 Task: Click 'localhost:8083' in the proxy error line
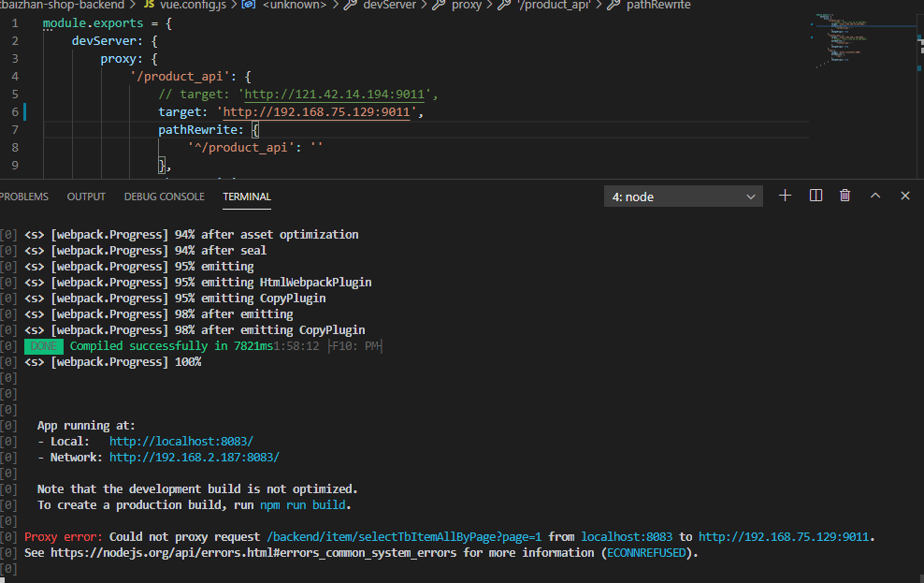coord(627,536)
